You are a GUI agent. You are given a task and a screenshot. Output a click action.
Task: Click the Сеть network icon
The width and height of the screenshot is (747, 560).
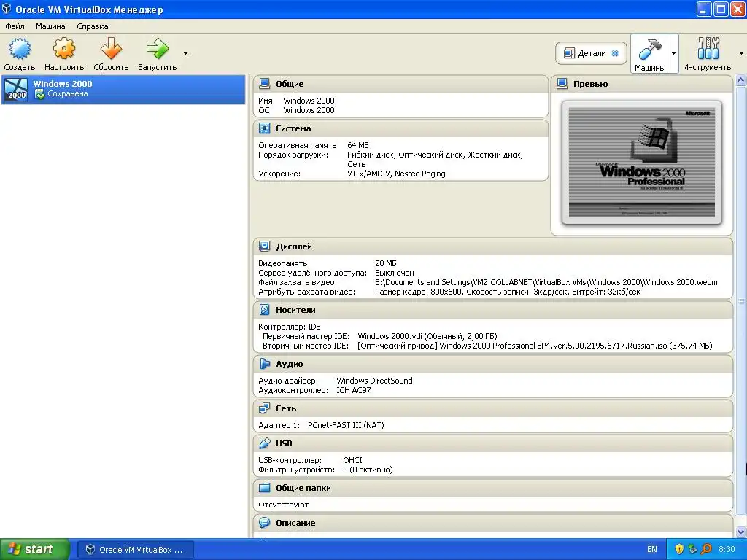pyautogui.click(x=264, y=408)
